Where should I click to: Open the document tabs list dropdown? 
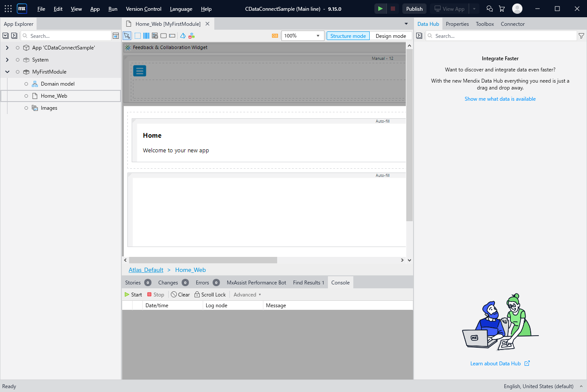click(x=406, y=24)
